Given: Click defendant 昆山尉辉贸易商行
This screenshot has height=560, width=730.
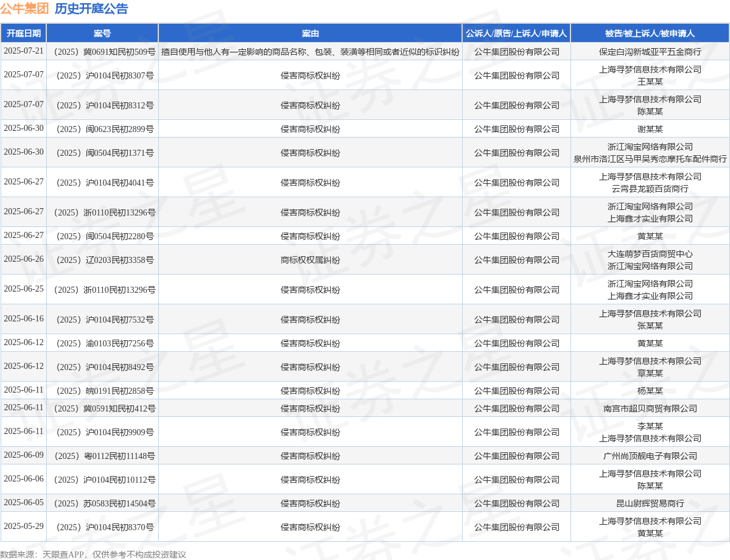Looking at the screenshot, I should (x=650, y=503).
